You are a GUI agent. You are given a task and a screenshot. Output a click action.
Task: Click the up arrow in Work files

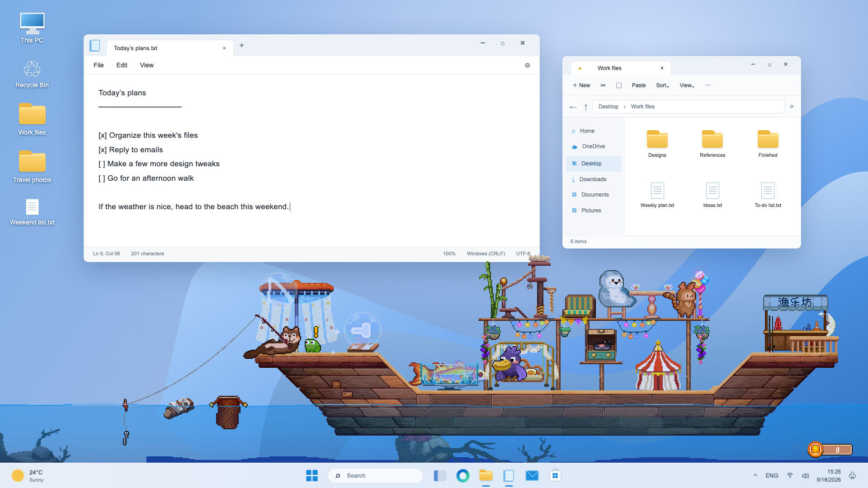[x=586, y=107]
